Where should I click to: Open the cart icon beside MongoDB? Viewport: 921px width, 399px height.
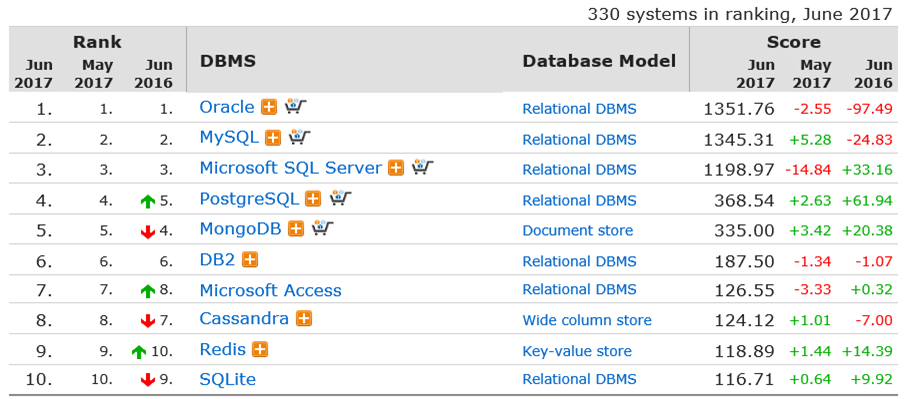pos(323,228)
